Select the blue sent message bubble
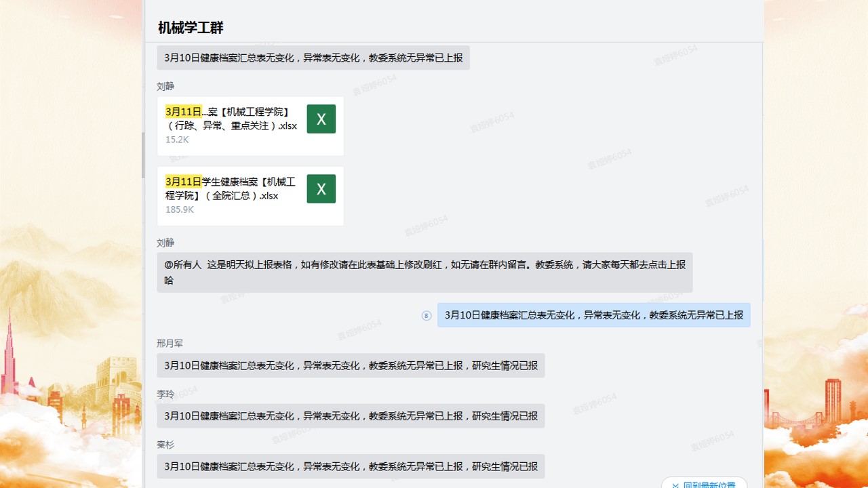Screen dimensions: 868x488 point(593,315)
